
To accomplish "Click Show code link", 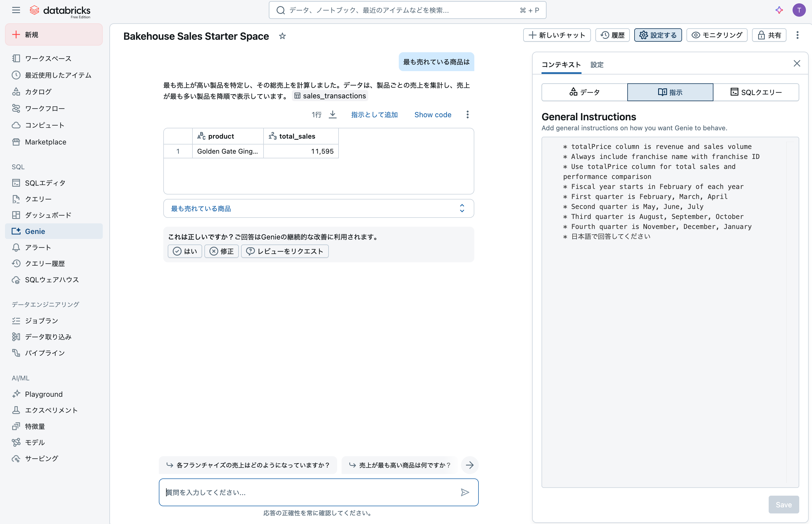I will click(x=433, y=115).
